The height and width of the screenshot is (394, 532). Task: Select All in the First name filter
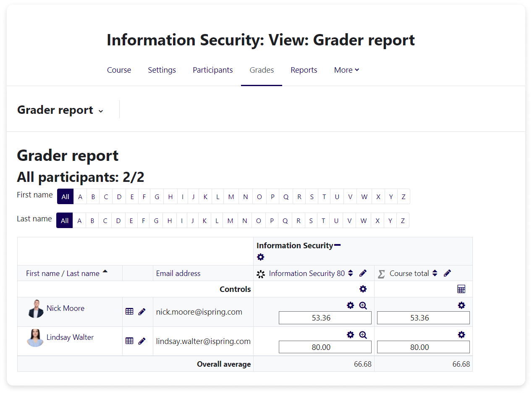(x=65, y=197)
